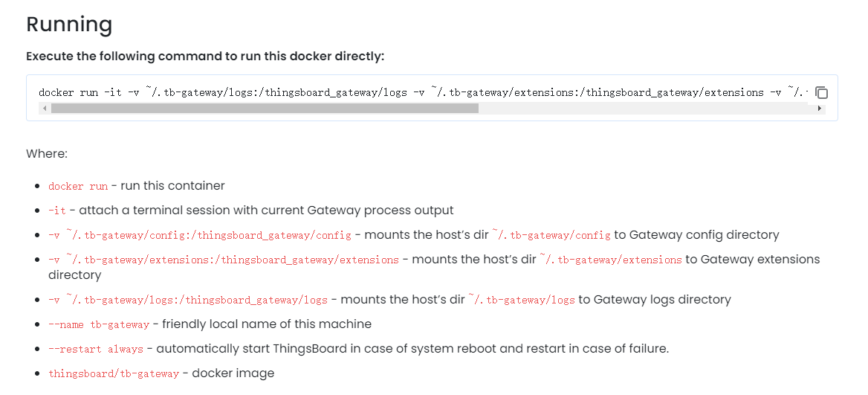This screenshot has width=868, height=395.
Task: Click the host dir "~/.tb-gateway/logs" code
Action: click(x=521, y=300)
